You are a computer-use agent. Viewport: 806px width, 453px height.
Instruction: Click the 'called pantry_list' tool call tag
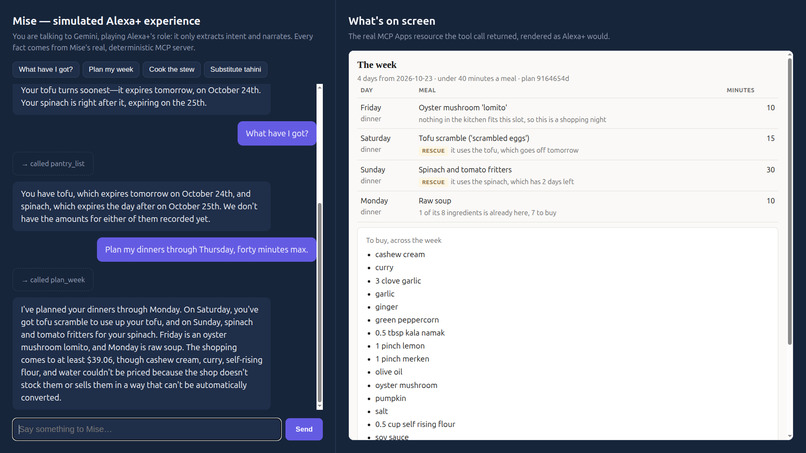pos(53,164)
